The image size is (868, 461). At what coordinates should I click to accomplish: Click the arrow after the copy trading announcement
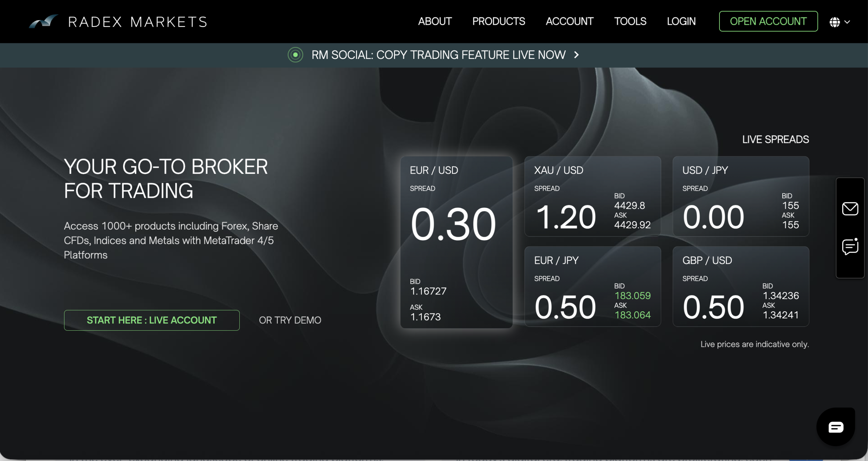coord(576,55)
